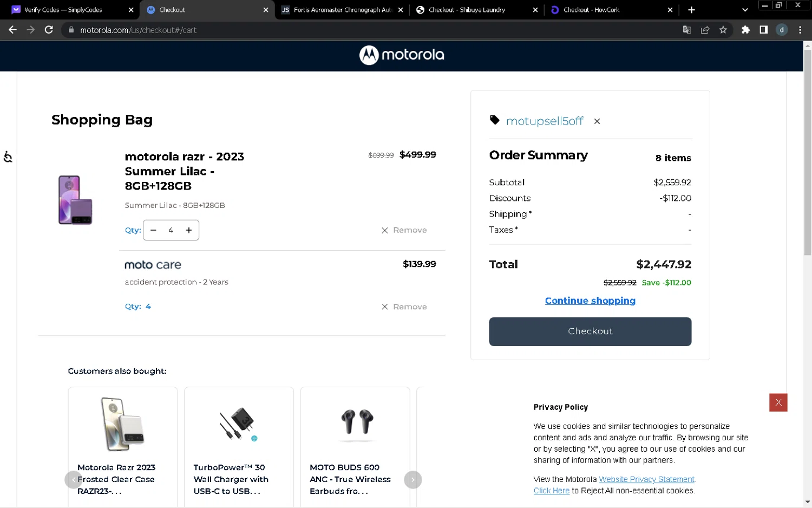This screenshot has height=508, width=812.
Task: Open the accessibility widget icon
Action: coord(8,157)
